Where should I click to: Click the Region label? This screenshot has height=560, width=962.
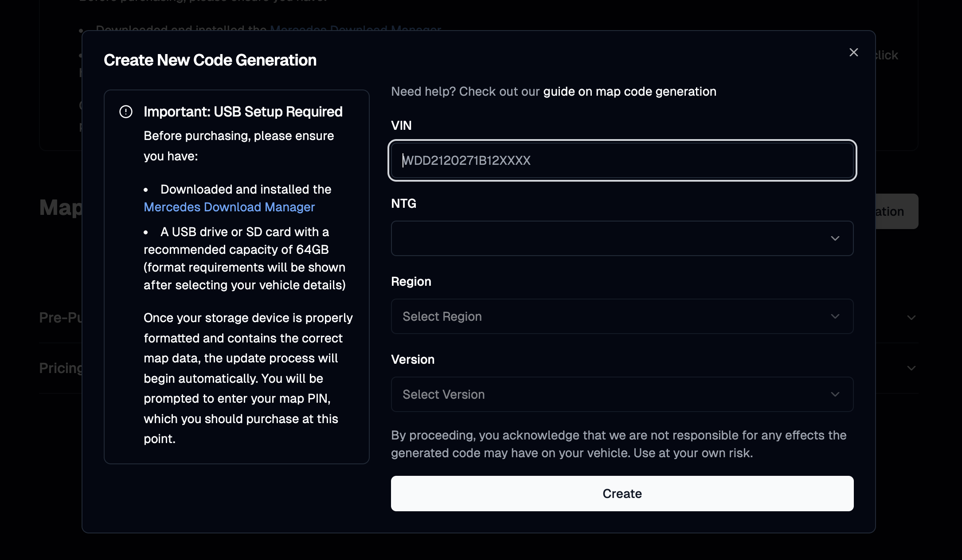411,281
